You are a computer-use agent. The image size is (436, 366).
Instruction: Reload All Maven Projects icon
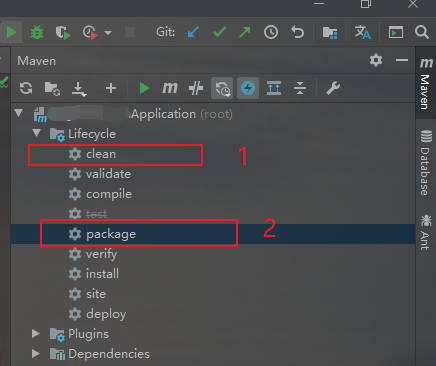pos(26,88)
